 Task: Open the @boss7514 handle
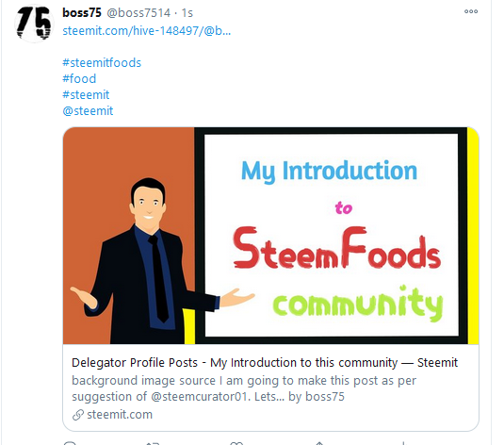(138, 13)
